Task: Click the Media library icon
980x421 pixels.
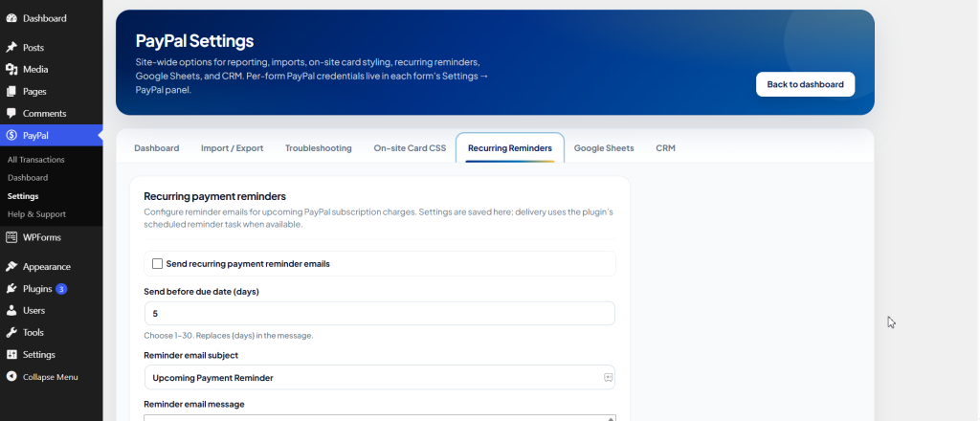Action: pos(11,69)
